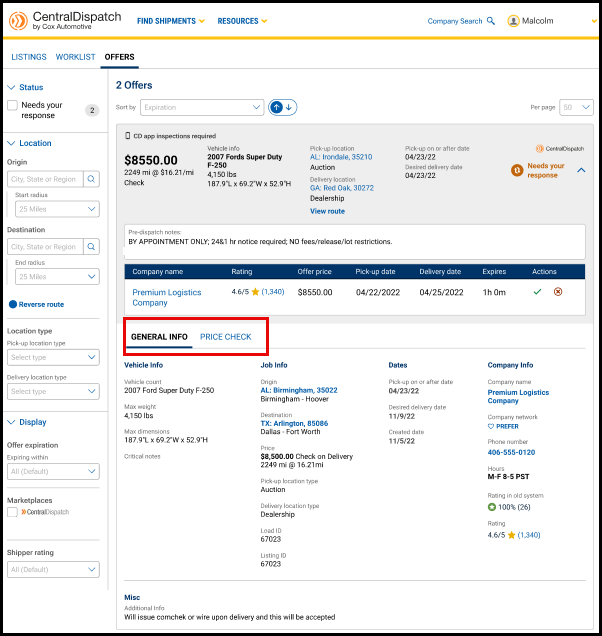This screenshot has width=602, height=636.
Task: Collapse the Location filter section
Action: tap(11, 143)
